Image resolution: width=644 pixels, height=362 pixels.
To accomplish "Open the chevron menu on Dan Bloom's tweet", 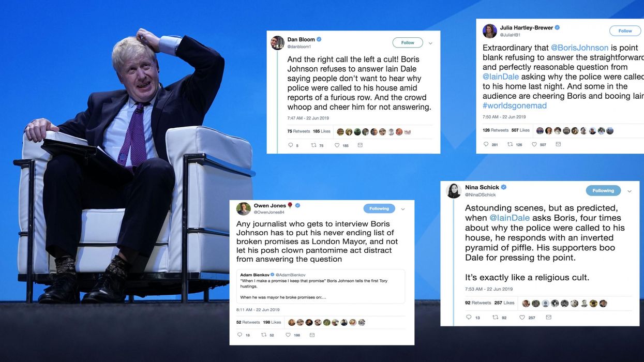I will click(430, 43).
